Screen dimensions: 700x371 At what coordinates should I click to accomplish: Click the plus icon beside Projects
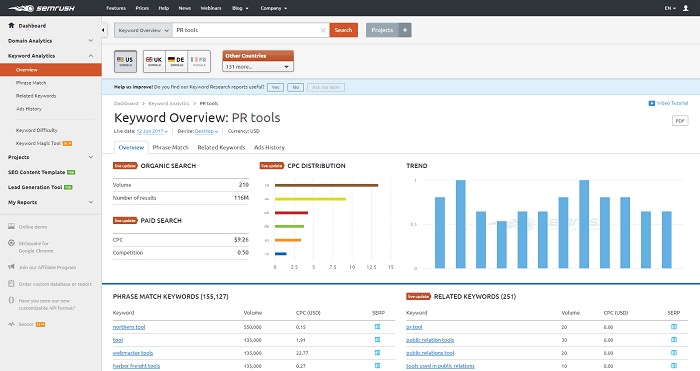click(405, 30)
